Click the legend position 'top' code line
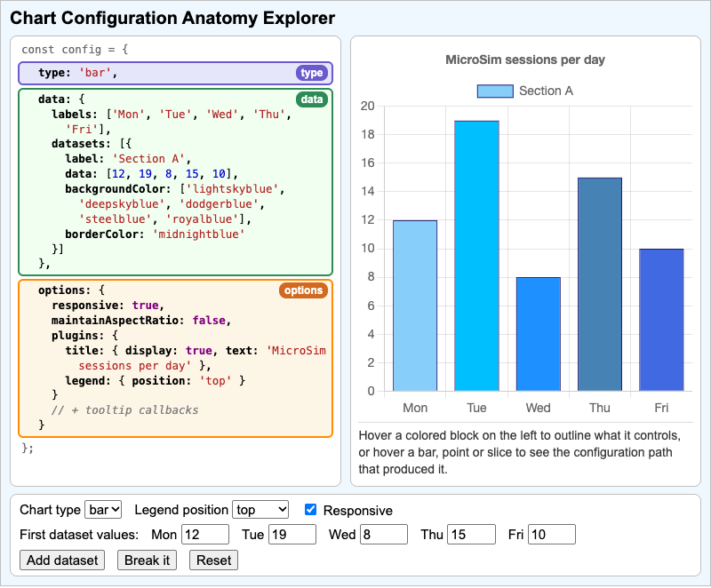Image resolution: width=711 pixels, height=588 pixels. 155,381
